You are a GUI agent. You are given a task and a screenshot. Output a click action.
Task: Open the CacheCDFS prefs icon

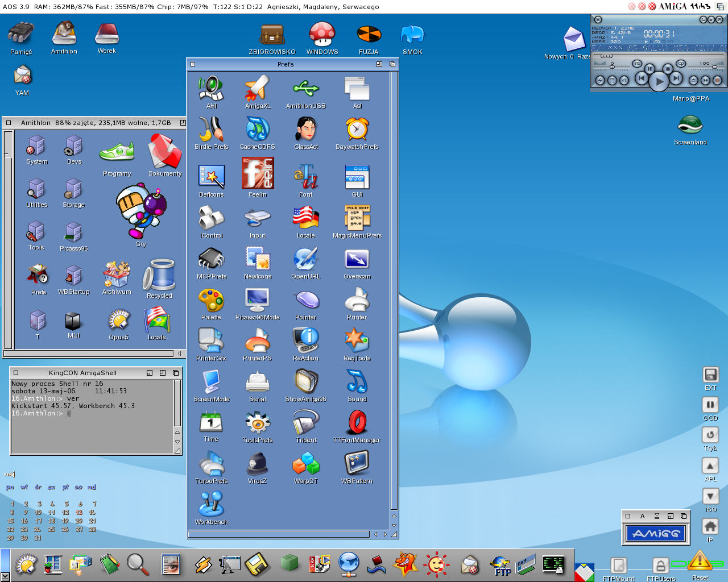pyautogui.click(x=257, y=129)
